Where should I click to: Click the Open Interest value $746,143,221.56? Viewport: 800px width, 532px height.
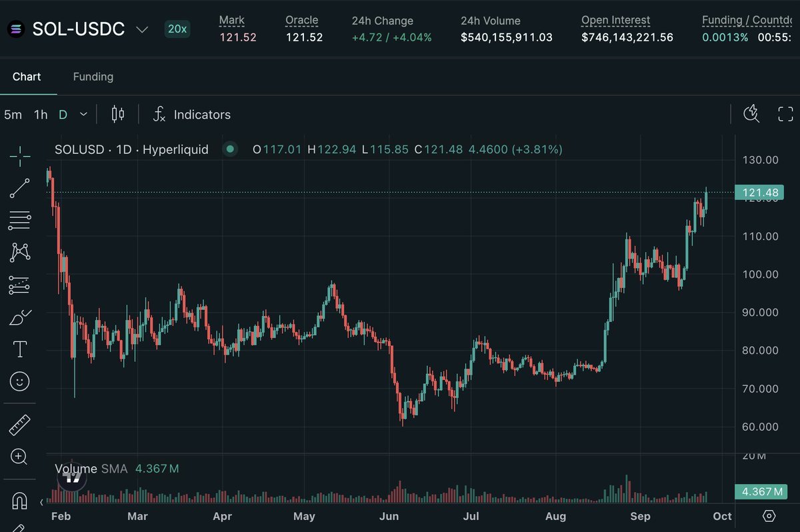click(627, 37)
